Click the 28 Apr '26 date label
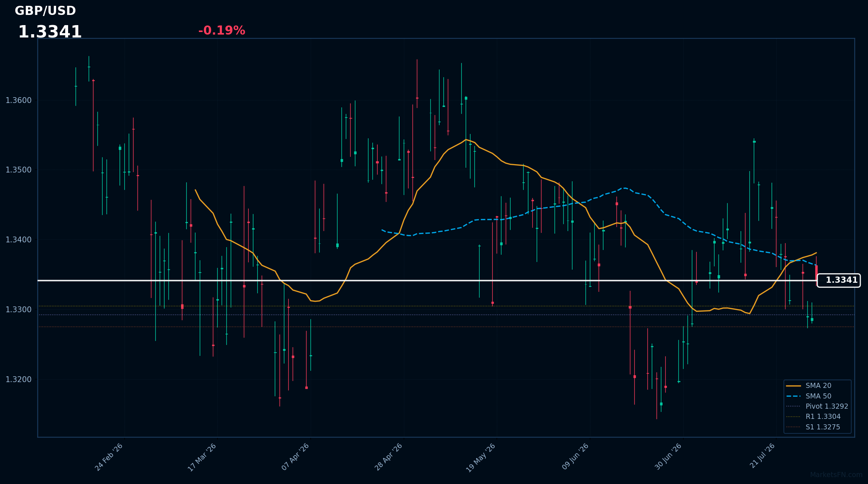This screenshot has width=868, height=484. 388,457
